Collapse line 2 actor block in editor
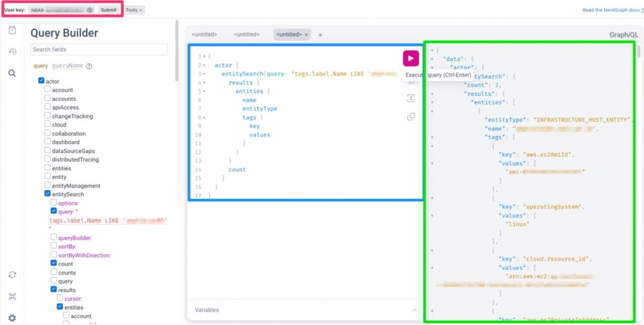Screen dimensions: 644x325 [x=204, y=66]
